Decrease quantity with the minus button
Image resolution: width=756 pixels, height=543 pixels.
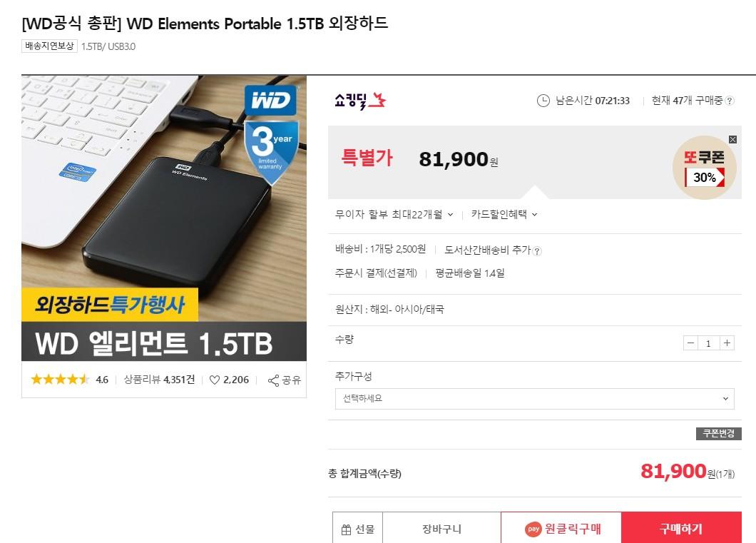click(690, 343)
